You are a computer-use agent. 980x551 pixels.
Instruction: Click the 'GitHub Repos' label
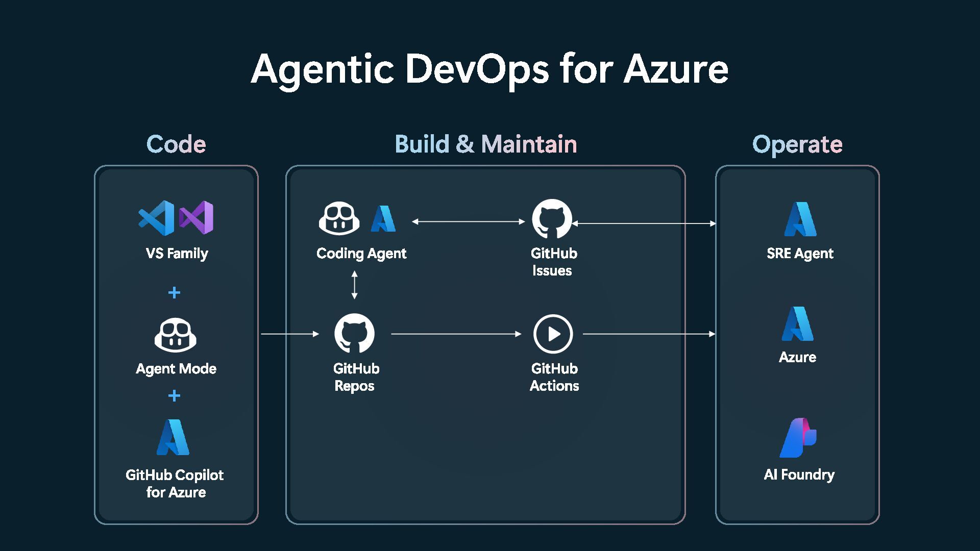[356, 377]
